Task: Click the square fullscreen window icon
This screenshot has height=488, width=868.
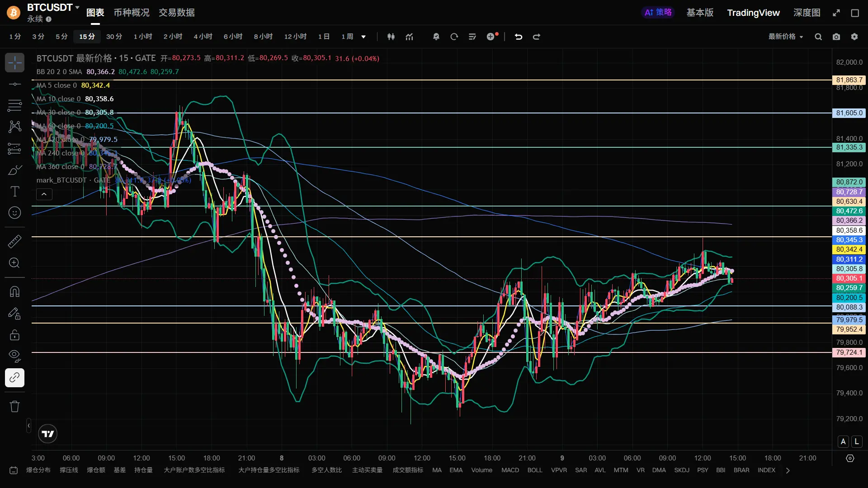Action: (x=855, y=13)
